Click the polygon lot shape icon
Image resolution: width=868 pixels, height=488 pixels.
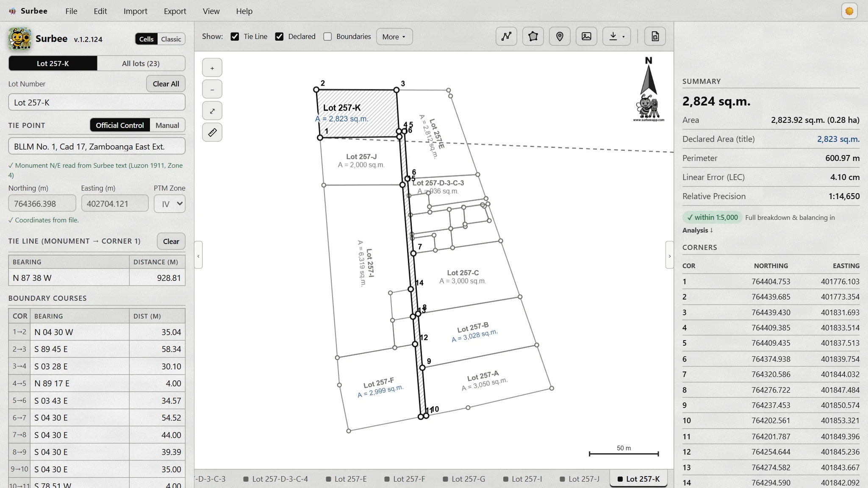click(533, 36)
